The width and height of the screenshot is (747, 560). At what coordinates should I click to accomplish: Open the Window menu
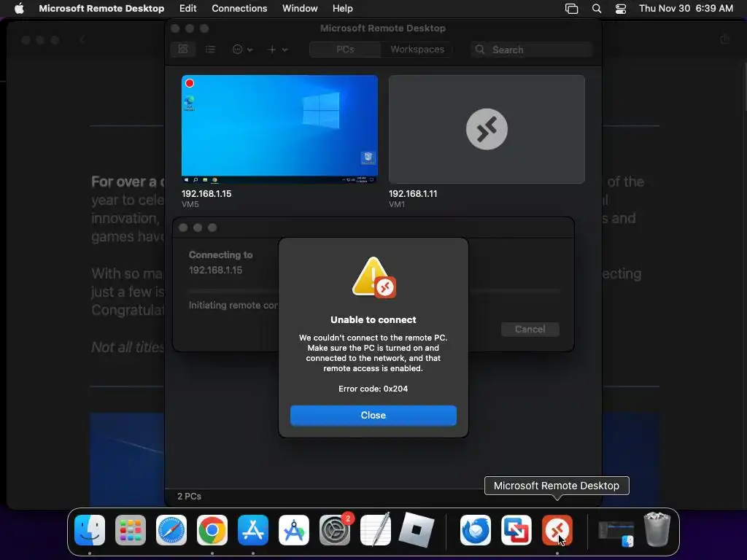(300, 9)
